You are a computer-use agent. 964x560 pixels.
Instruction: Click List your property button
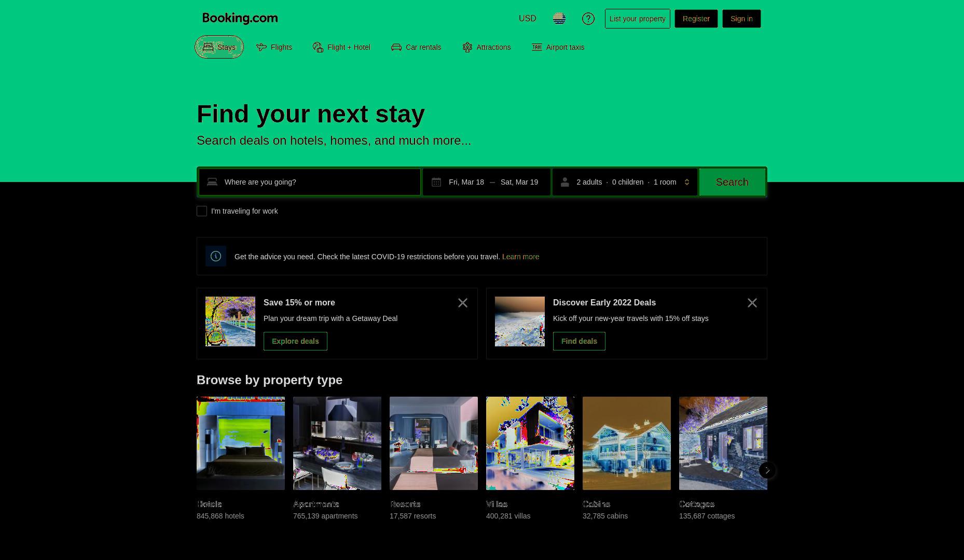(x=637, y=19)
